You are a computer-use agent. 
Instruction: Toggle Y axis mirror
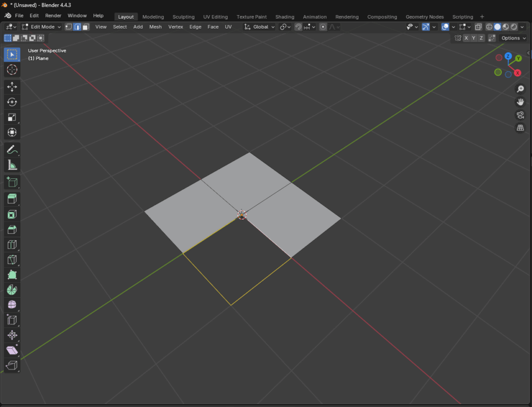(474, 38)
